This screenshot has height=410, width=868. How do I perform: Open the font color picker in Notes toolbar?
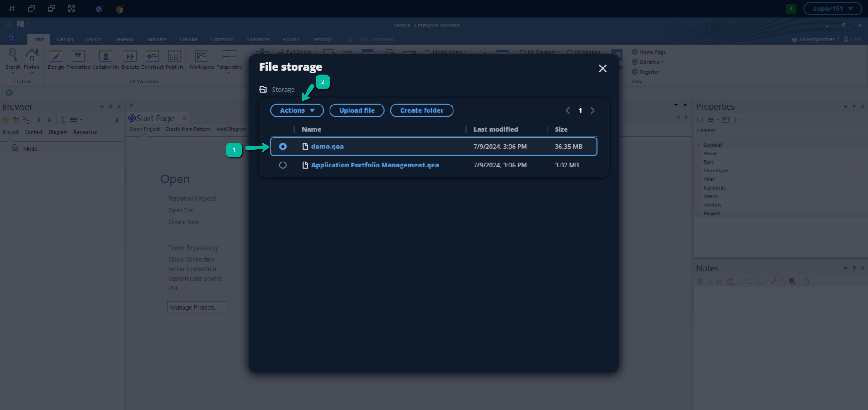733,281
